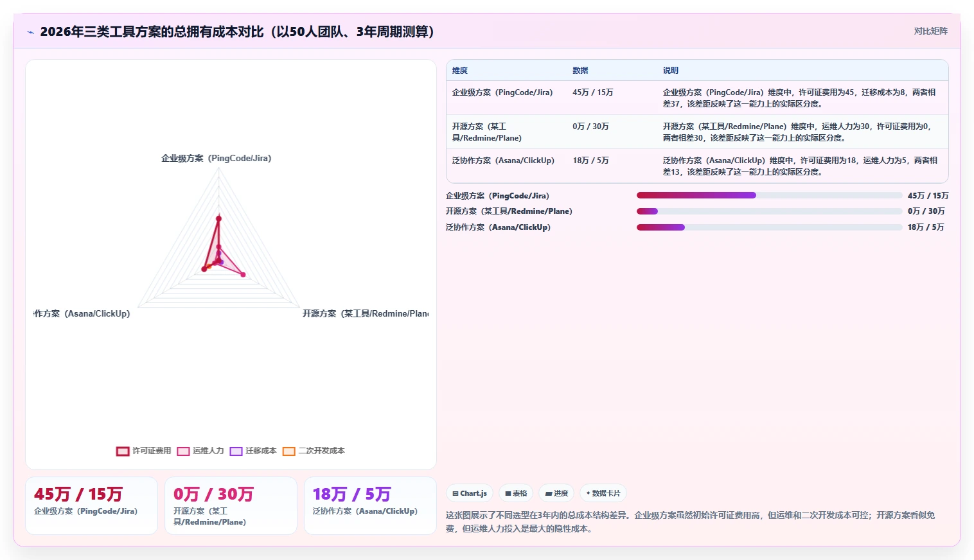This screenshot has height=560, width=974.
Task: Click the 企业级方案 progress bar
Action: (770, 195)
